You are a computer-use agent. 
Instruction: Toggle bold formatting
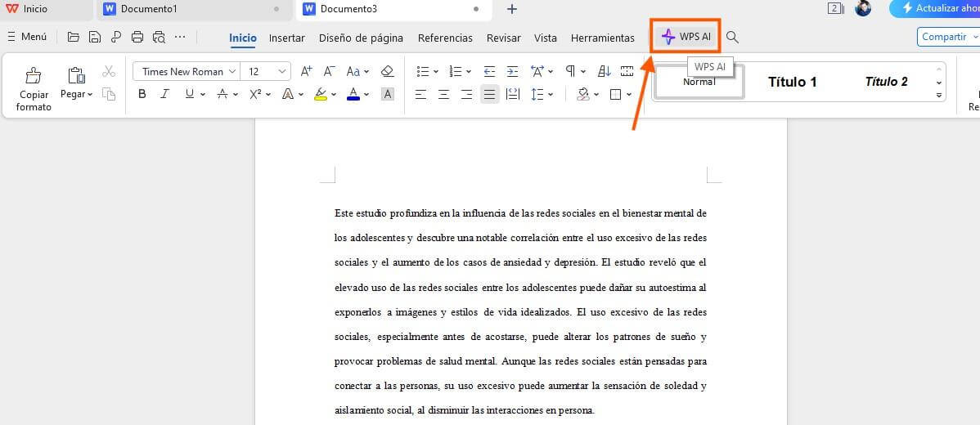pyautogui.click(x=142, y=94)
